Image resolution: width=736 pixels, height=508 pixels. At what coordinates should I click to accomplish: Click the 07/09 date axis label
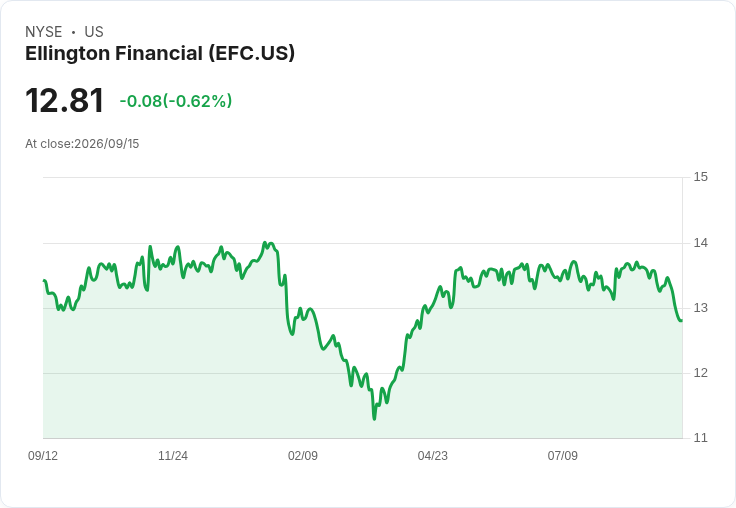click(x=563, y=455)
